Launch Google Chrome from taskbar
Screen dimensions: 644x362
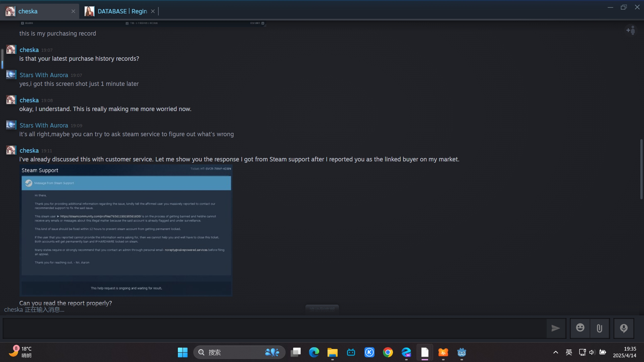tap(388, 352)
